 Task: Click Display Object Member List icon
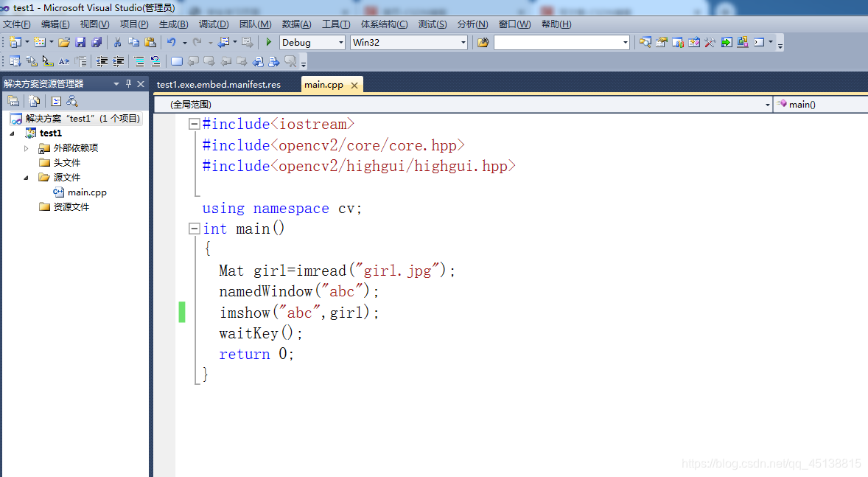[15, 61]
